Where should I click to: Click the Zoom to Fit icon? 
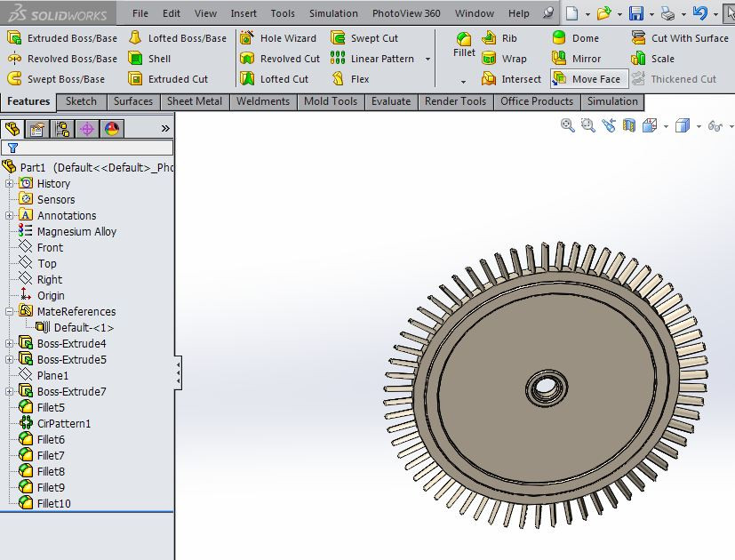[565, 126]
